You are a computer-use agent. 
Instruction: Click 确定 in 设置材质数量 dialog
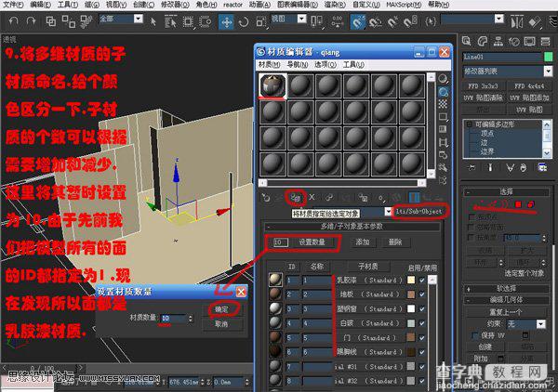coord(221,309)
